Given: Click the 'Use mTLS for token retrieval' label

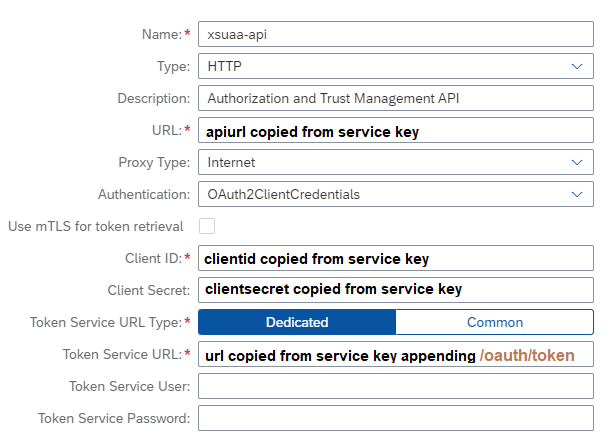Looking at the screenshot, I should [x=97, y=226].
